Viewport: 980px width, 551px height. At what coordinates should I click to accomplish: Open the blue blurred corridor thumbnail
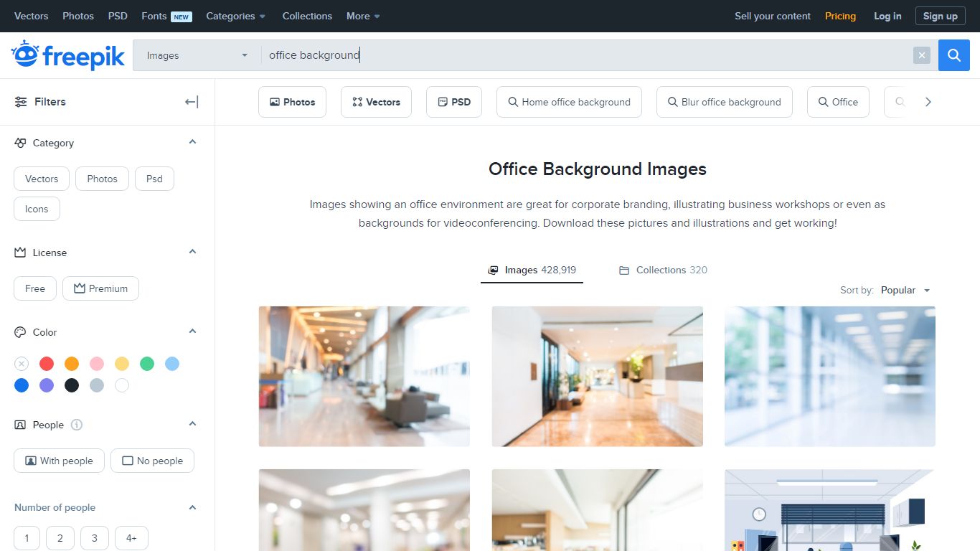tap(830, 377)
